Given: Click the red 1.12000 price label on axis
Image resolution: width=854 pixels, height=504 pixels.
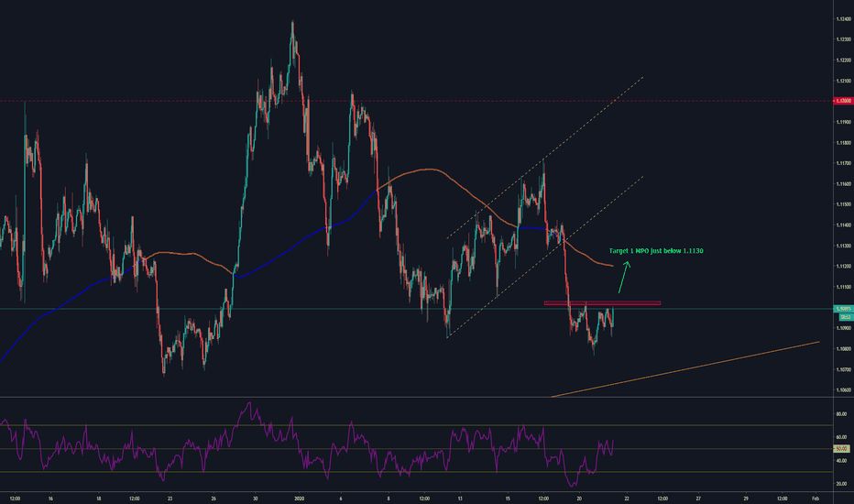Looking at the screenshot, I should [x=842, y=102].
